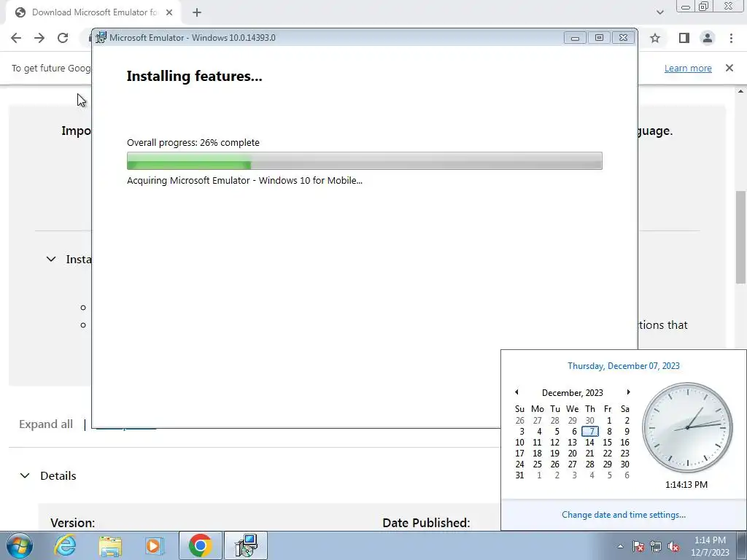The image size is (747, 560).
Task: Select the Download Microsoft Emulator tab
Action: (x=94, y=12)
